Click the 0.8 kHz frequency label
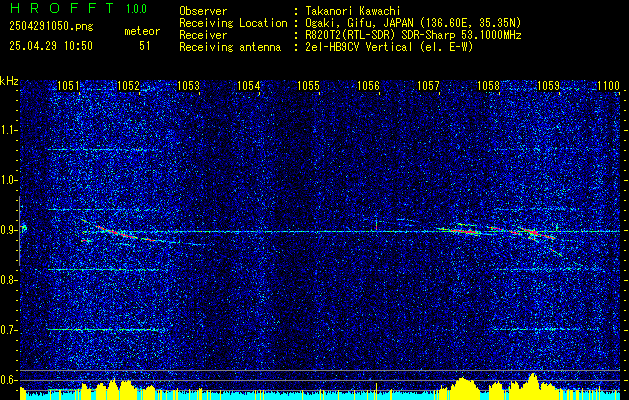Viewport: 629px width, 400px height. [9, 280]
